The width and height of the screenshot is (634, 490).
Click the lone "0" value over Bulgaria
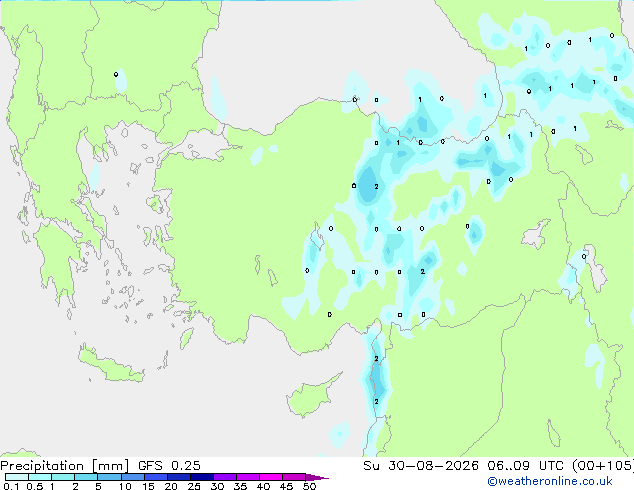tap(116, 74)
